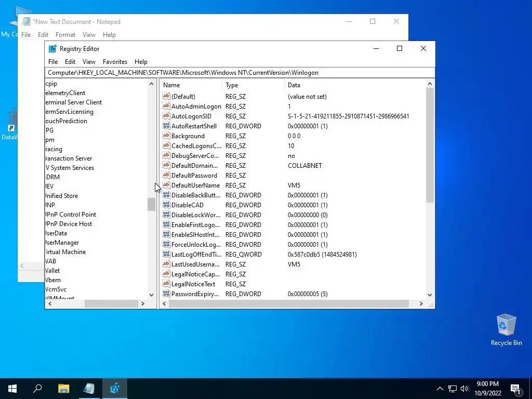Open the notification center icon

point(516,389)
